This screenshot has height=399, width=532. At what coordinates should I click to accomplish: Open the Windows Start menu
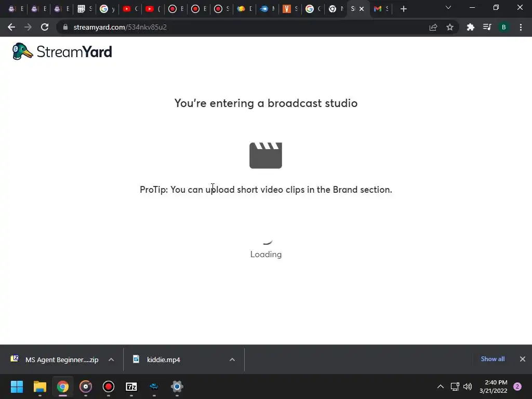[17, 387]
